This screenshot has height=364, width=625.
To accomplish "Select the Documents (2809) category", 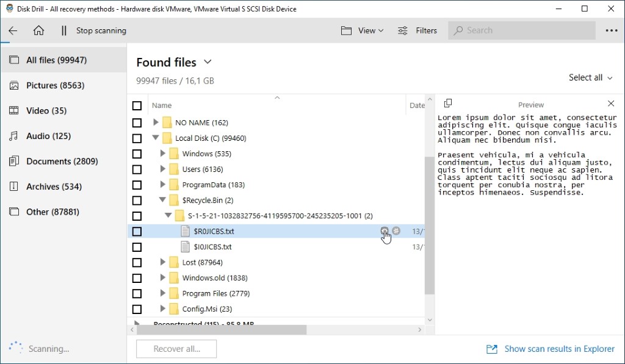I will 63,162.
